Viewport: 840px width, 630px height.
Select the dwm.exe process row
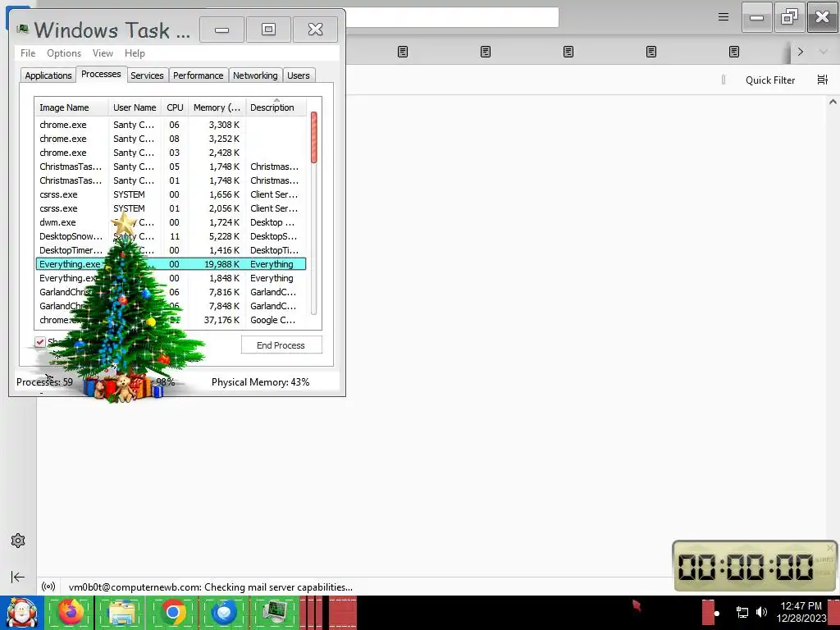pos(171,221)
